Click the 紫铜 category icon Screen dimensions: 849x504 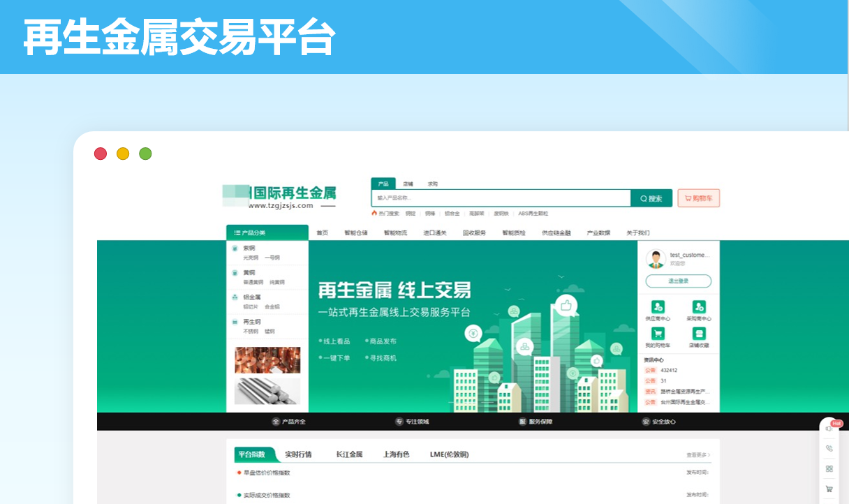[235, 248]
